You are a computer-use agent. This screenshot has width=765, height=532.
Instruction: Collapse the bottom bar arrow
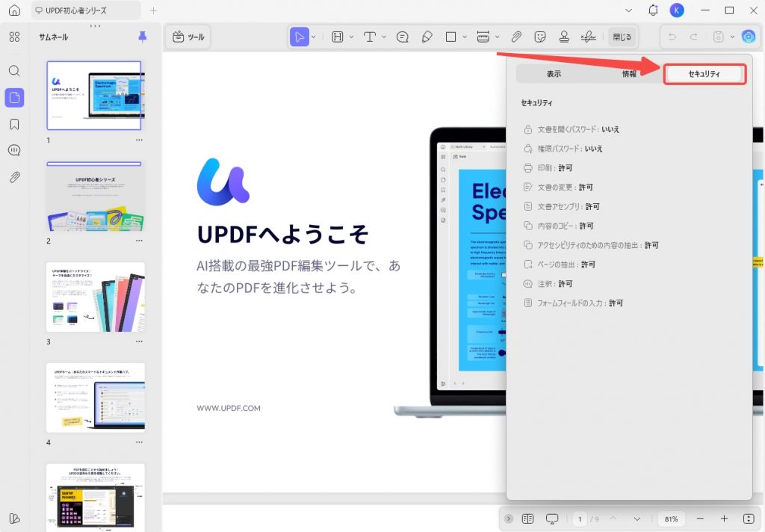pyautogui.click(x=509, y=519)
